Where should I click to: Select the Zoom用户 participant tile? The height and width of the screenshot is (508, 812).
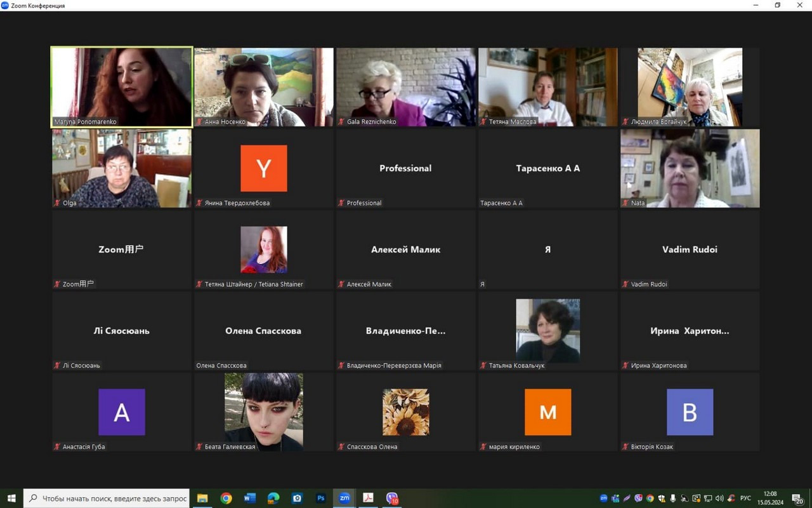pos(122,250)
